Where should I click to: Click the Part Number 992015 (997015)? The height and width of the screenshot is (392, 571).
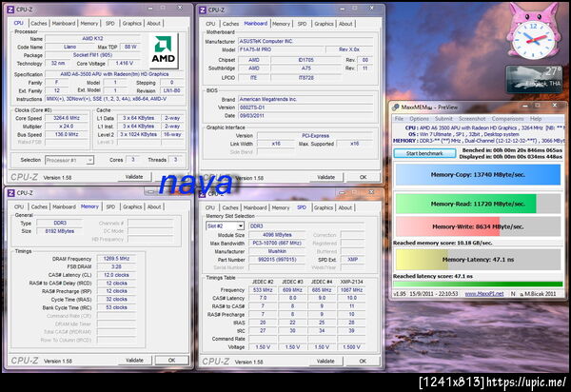[x=277, y=260]
